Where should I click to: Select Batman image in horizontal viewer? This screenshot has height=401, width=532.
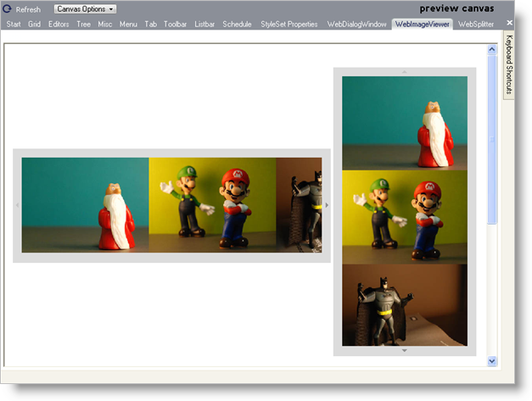[x=299, y=205]
